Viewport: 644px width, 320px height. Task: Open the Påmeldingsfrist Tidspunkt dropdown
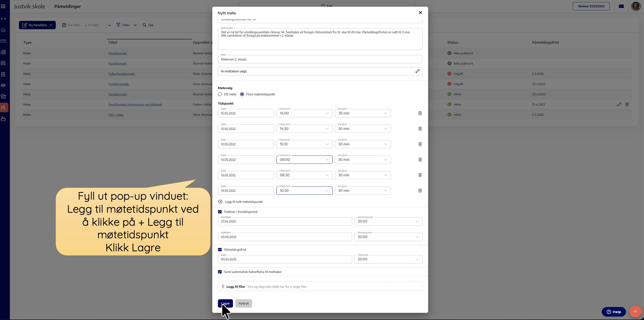click(x=388, y=259)
